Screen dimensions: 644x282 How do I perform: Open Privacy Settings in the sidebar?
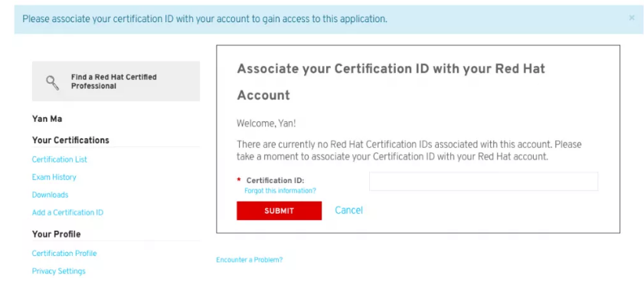click(x=59, y=271)
